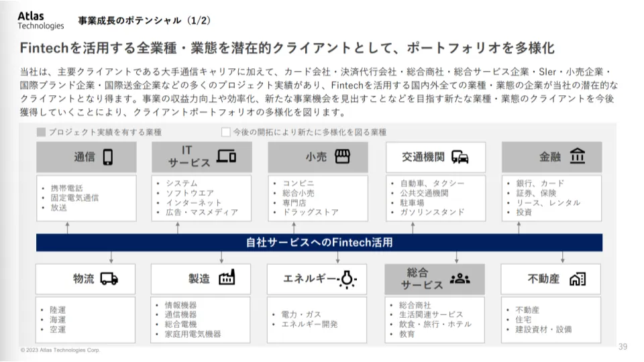Click the 小売 list box with コンビニ
This screenshot has height=362, width=644.
coord(317,198)
